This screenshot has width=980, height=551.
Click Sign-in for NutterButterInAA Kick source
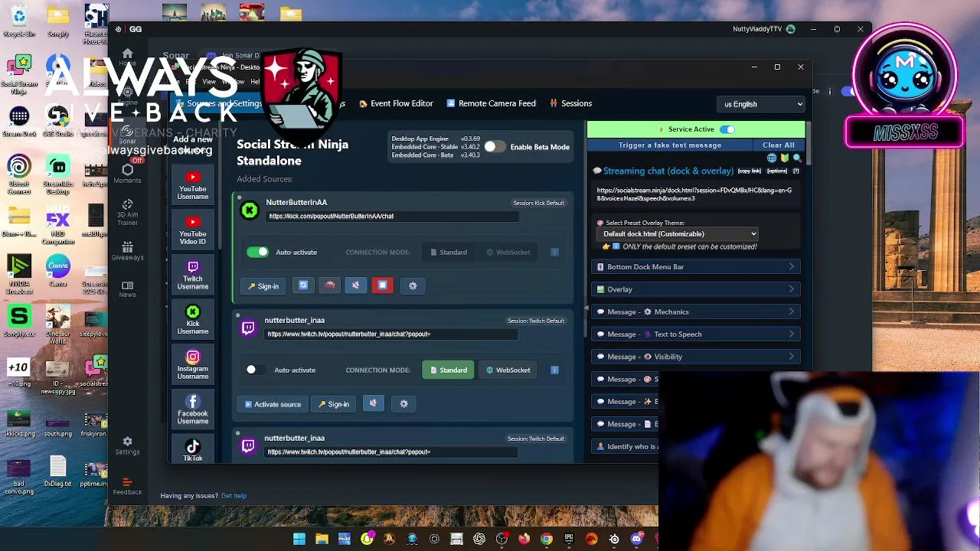coord(263,286)
